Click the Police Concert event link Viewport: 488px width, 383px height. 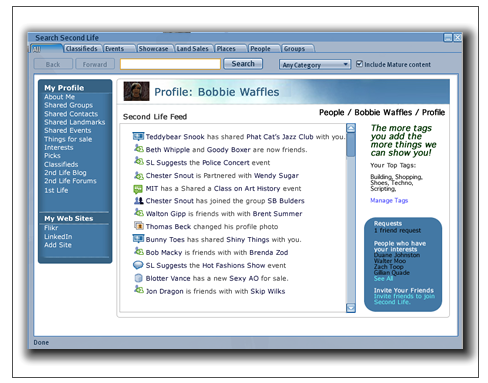click(x=226, y=163)
